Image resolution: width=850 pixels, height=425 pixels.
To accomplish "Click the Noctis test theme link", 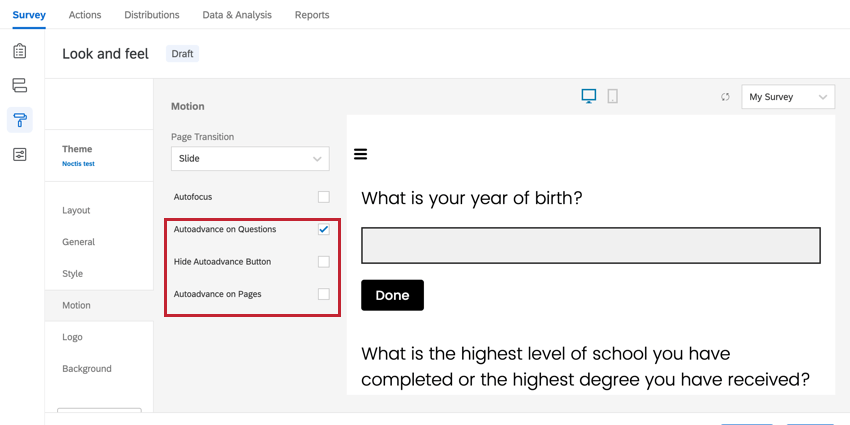I will tap(78, 163).
